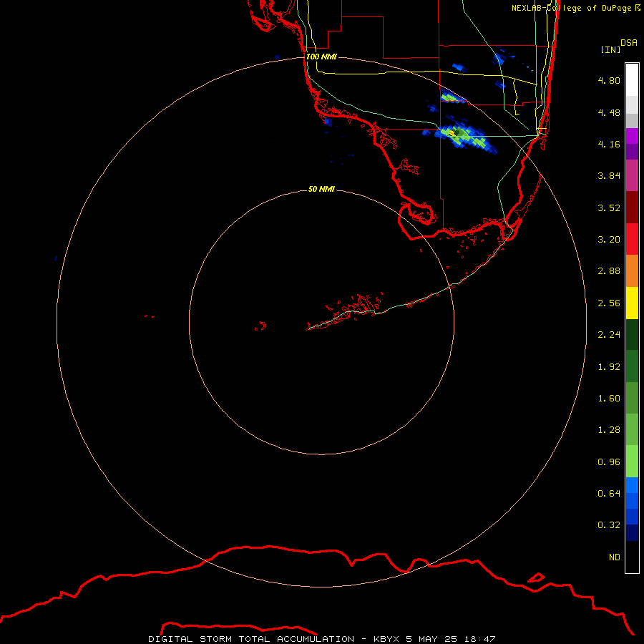Select the 3.84 legend value
The image size is (644, 644).
[609, 176]
